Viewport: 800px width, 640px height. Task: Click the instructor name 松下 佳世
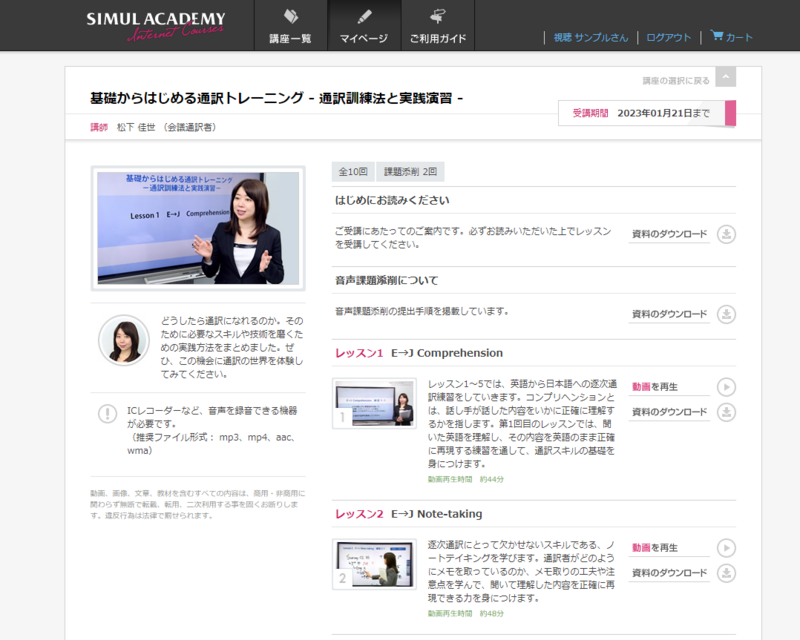pos(136,127)
